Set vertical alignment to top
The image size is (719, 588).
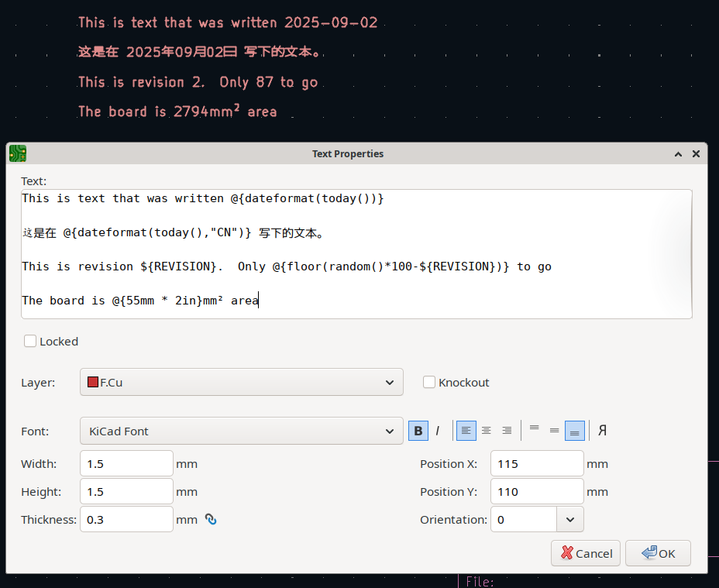click(x=534, y=431)
